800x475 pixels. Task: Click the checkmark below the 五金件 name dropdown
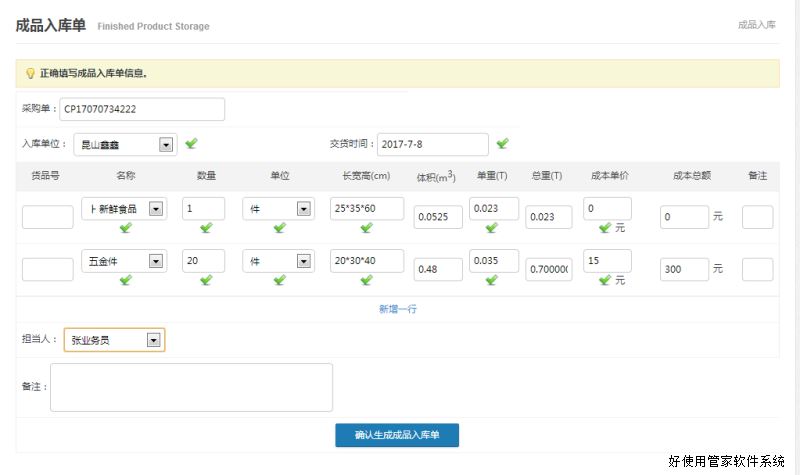[126, 280]
